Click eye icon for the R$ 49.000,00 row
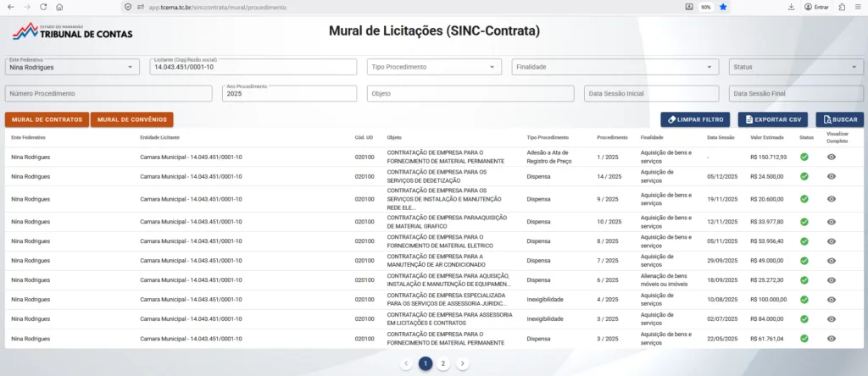Screen dimensions: 868x376 click(832, 260)
